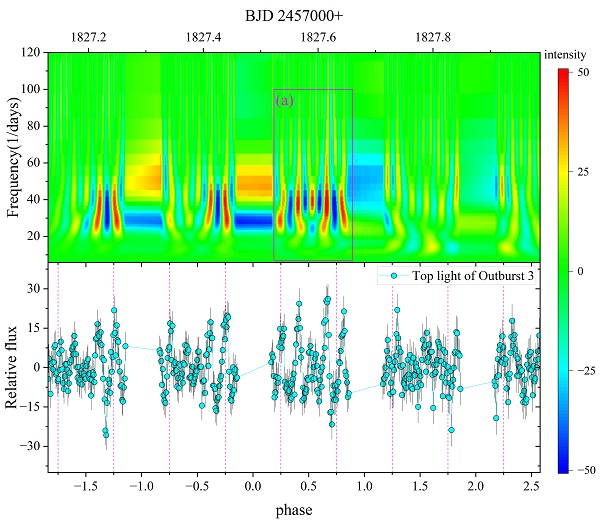The width and height of the screenshot is (600, 525).
Task: Click the top axis tick label '1827.2'
Action: coord(90,37)
